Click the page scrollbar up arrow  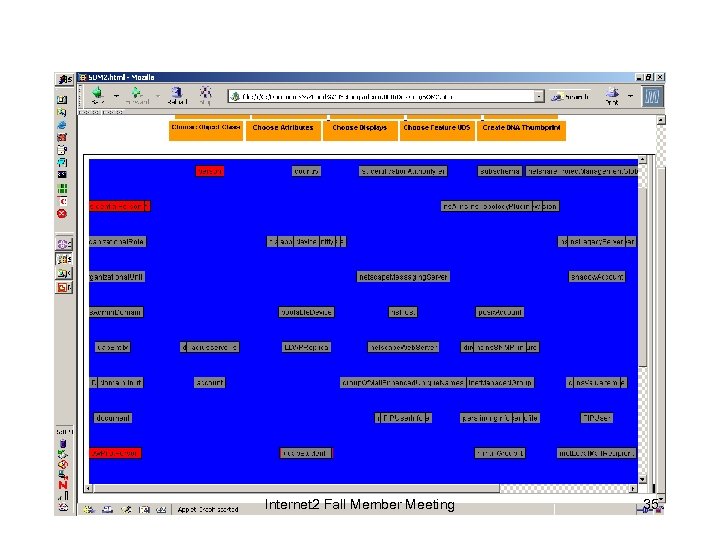click(x=661, y=120)
